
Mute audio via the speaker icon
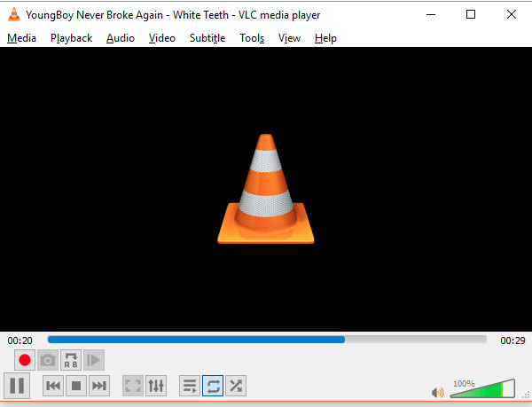[x=438, y=393]
